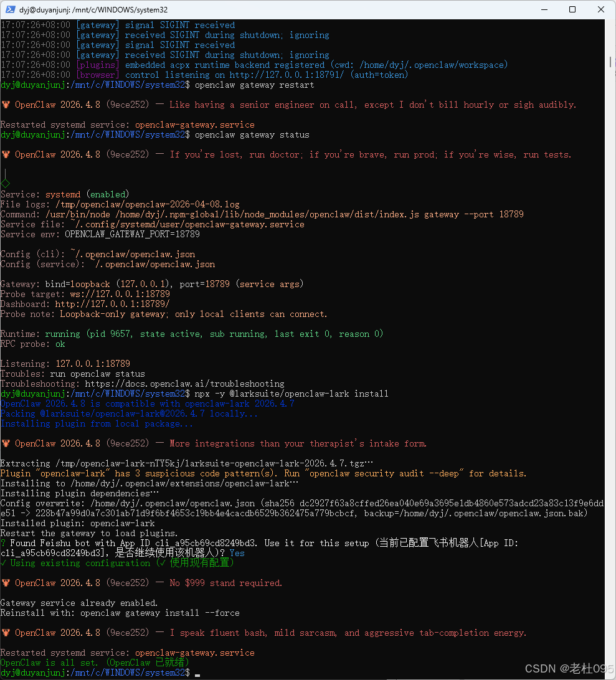Screen dimensions: 616x680
Task: Click the terminal scrollbar thumb
Action: (x=610, y=62)
